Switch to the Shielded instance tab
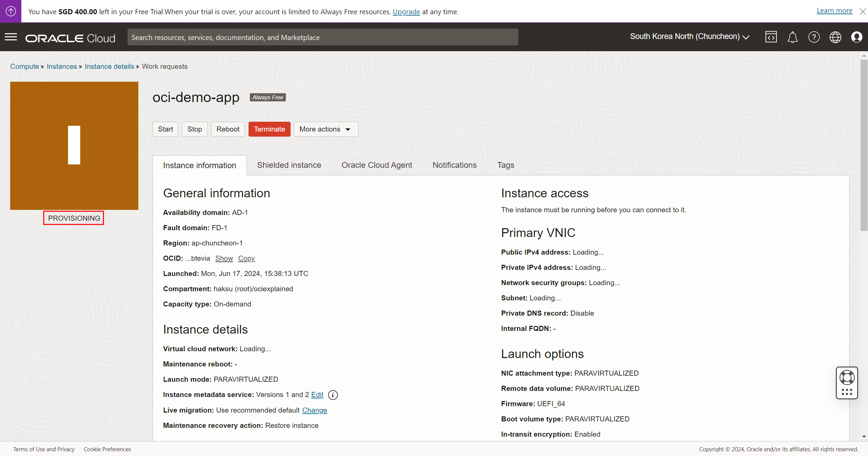868x456 pixels. pyautogui.click(x=289, y=165)
